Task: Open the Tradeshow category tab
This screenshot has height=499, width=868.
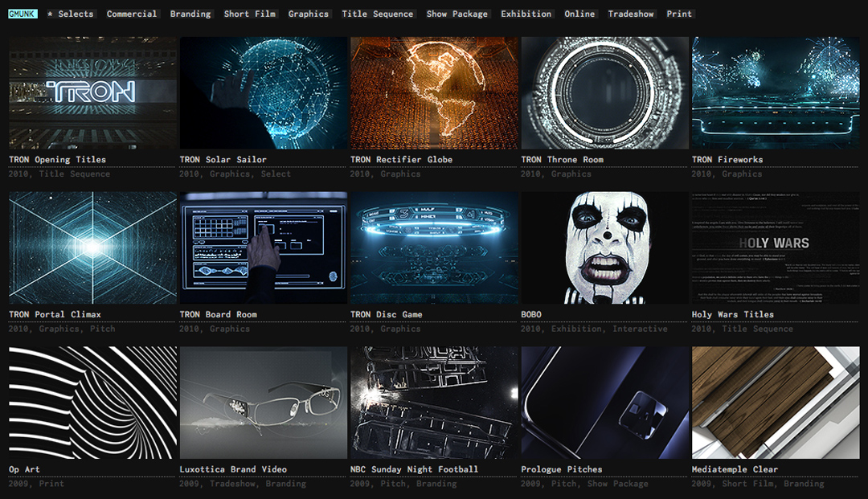Action: [x=631, y=14]
